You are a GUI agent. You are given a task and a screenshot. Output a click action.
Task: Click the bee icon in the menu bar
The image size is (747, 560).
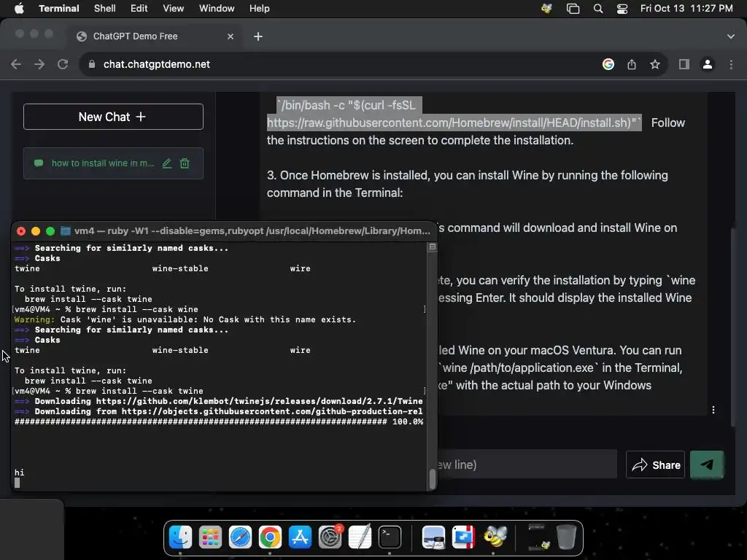click(546, 9)
